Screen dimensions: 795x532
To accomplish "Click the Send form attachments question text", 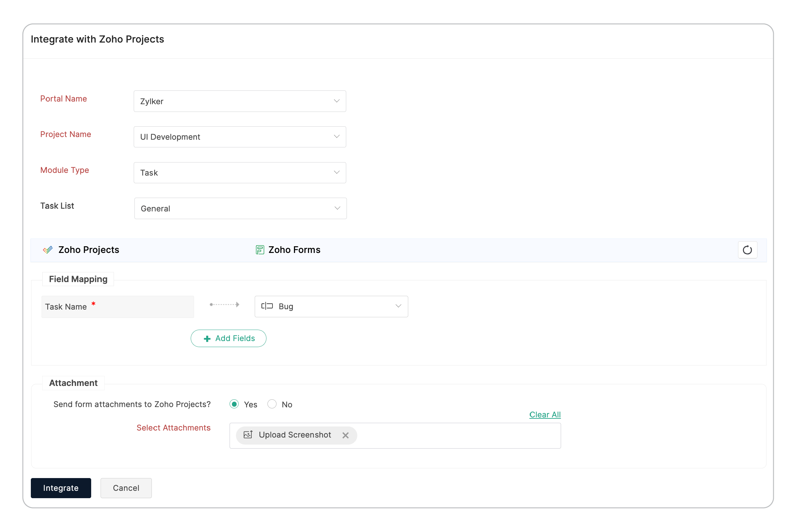I will [132, 404].
